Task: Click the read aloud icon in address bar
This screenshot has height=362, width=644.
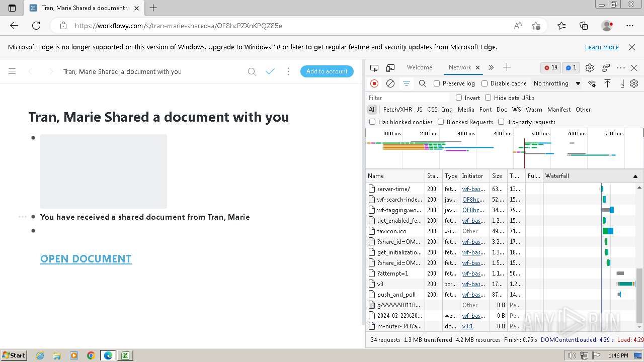Action: (x=518, y=26)
